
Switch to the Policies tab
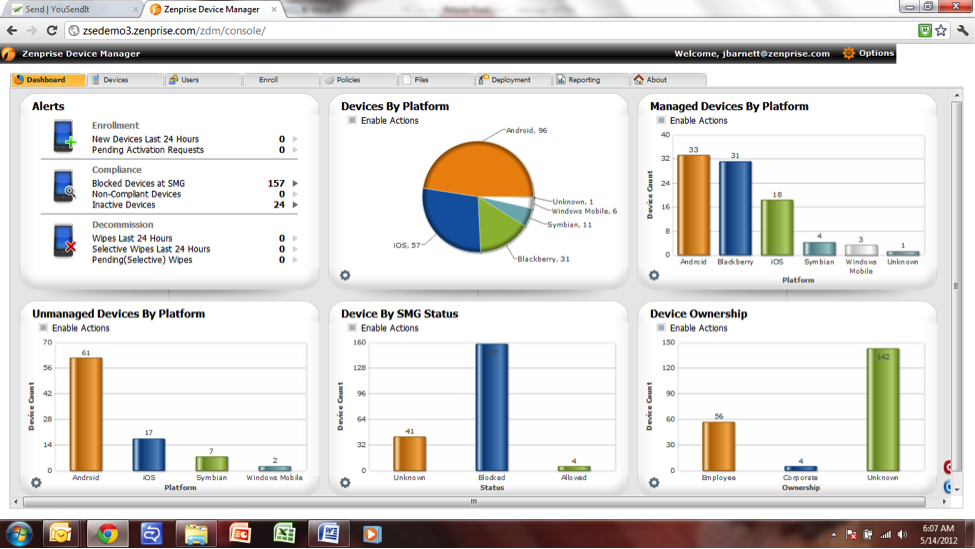347,80
